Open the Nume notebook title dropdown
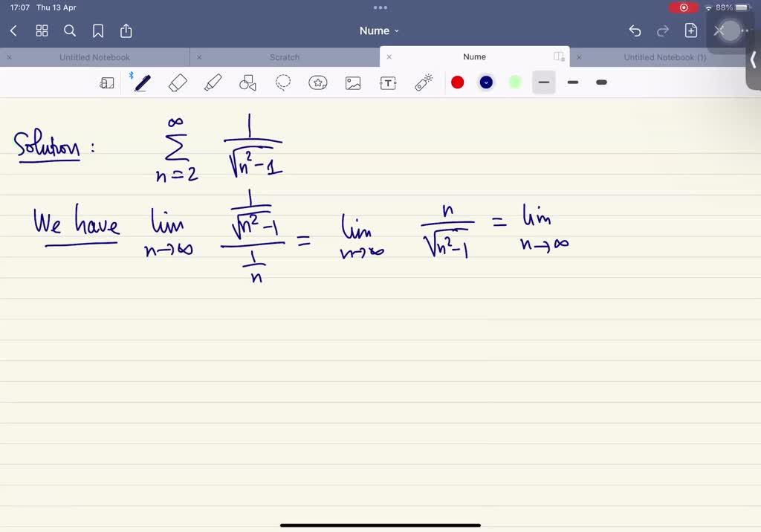This screenshot has width=761, height=532. click(380, 30)
